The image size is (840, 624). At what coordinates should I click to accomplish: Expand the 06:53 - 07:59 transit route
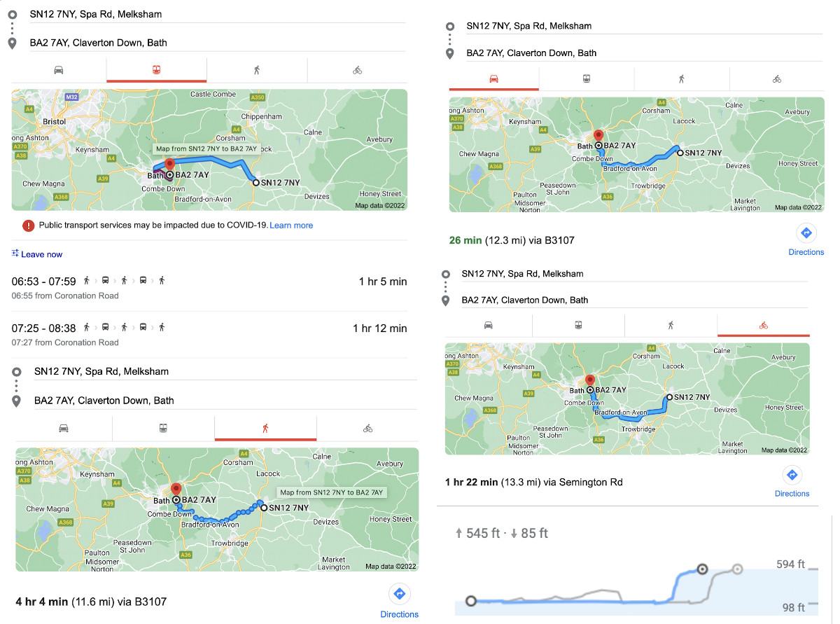click(x=209, y=287)
